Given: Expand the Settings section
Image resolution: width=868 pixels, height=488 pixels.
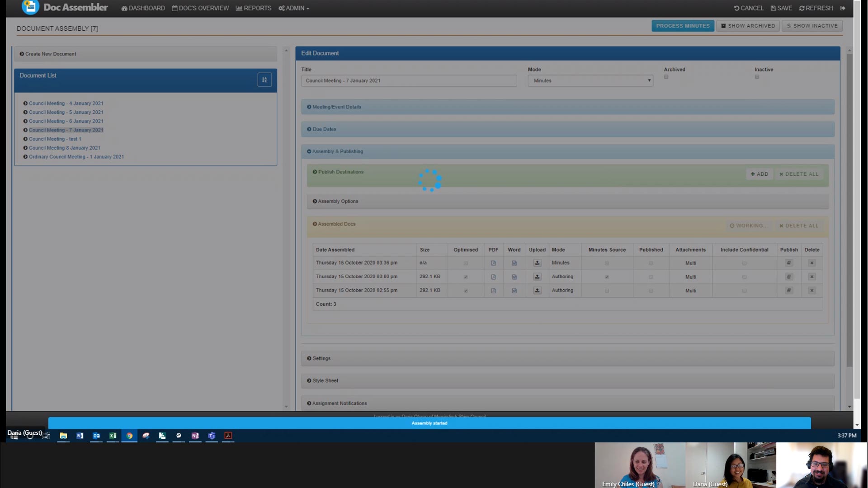Looking at the screenshot, I should pyautogui.click(x=568, y=358).
